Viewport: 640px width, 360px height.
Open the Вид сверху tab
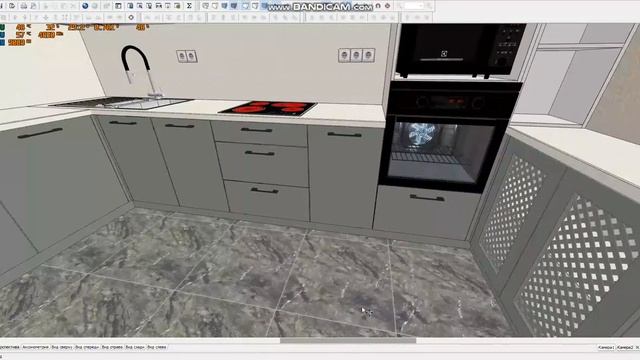click(x=62, y=347)
